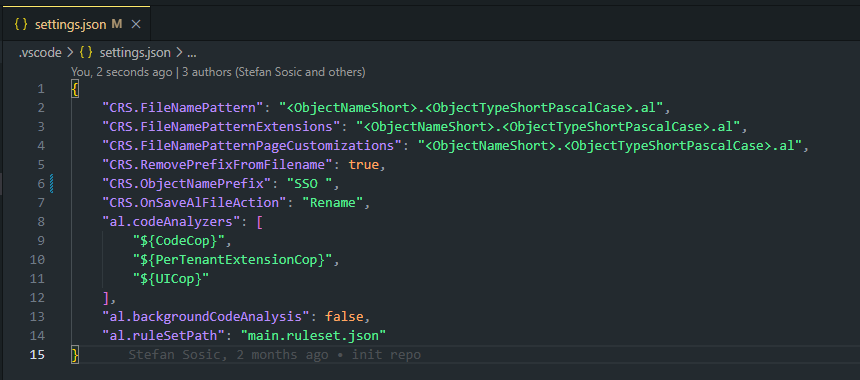The height and width of the screenshot is (380, 860).
Task: Click the "Rename" value
Action: (333, 202)
